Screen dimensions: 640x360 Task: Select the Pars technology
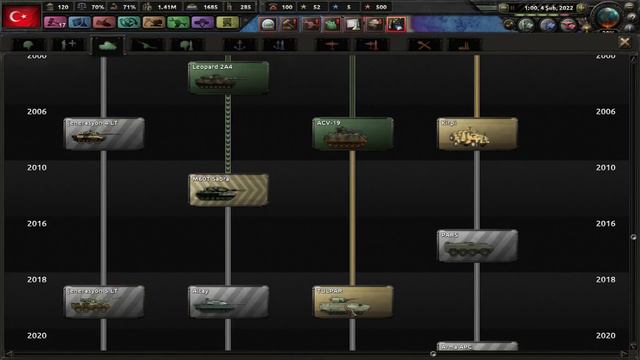point(477,246)
